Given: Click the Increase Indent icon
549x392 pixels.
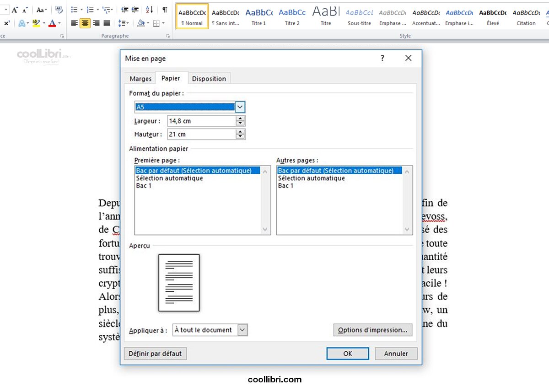Looking at the screenshot, I should tap(135, 10).
